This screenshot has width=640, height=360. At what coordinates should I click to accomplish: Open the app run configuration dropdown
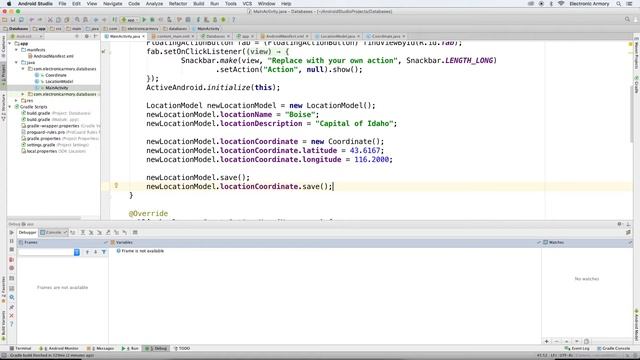tap(130, 20)
